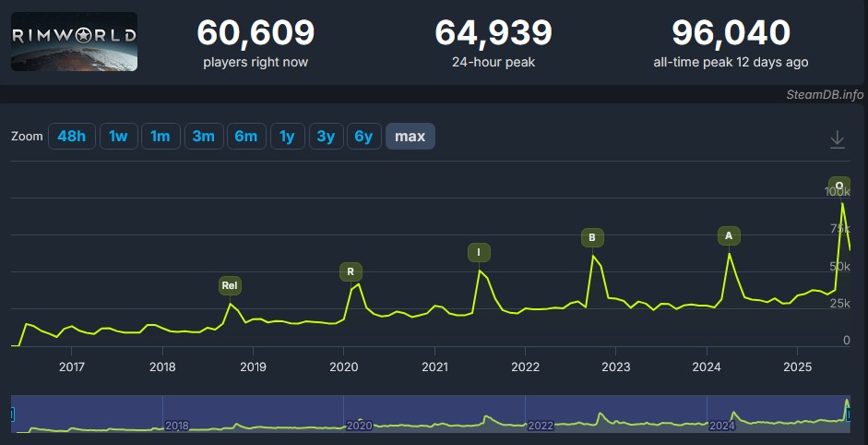This screenshot has width=868, height=445.
Task: Click the left handle of the range navigator
Action: tap(12, 414)
